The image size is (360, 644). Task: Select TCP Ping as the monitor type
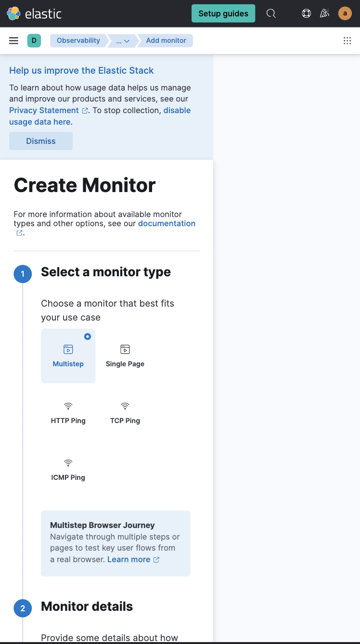pos(125,412)
